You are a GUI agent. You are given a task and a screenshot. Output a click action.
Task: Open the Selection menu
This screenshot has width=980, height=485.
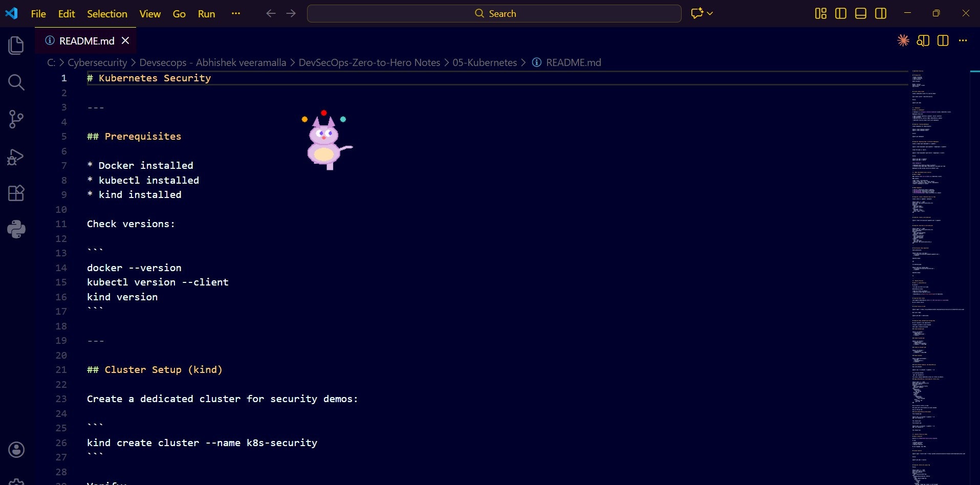(107, 14)
